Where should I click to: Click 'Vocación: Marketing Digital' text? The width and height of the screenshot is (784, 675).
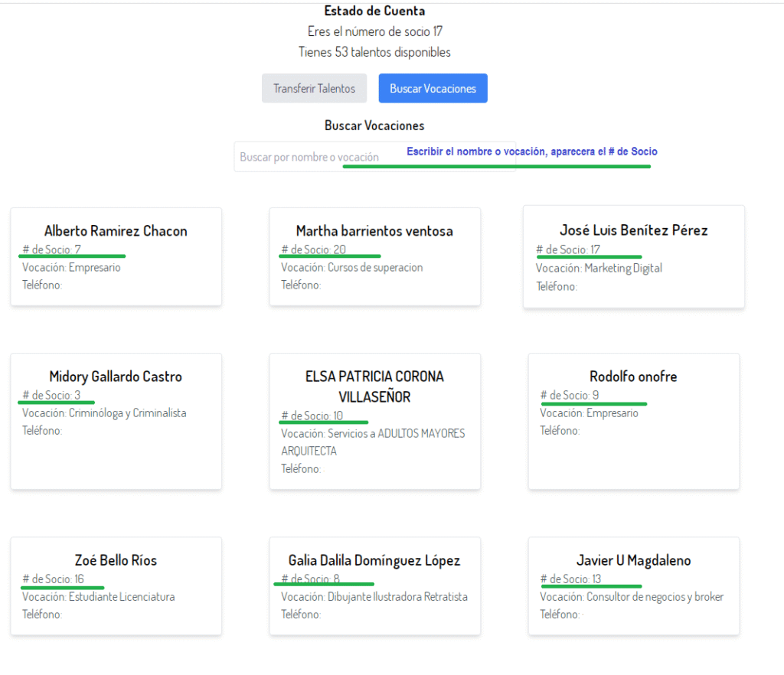tap(599, 268)
